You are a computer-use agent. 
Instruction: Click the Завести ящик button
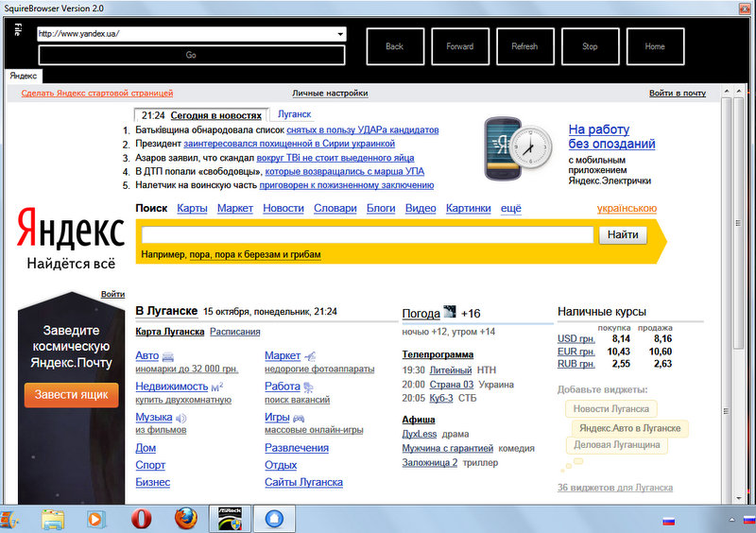click(x=72, y=395)
